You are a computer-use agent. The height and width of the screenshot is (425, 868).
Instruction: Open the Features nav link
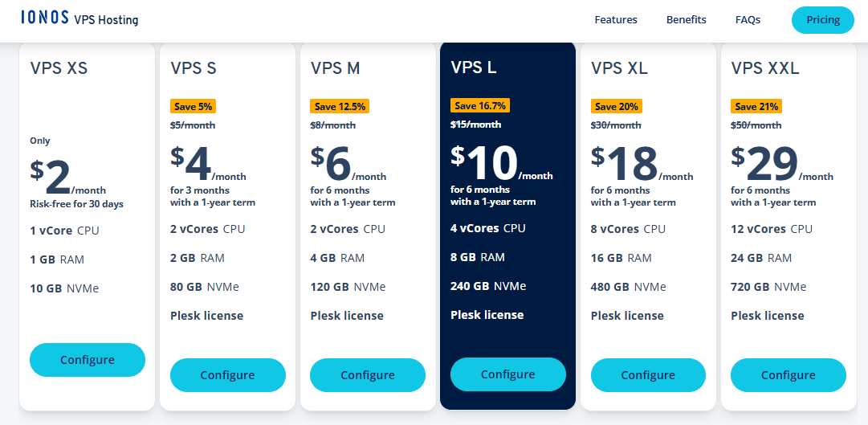616,20
